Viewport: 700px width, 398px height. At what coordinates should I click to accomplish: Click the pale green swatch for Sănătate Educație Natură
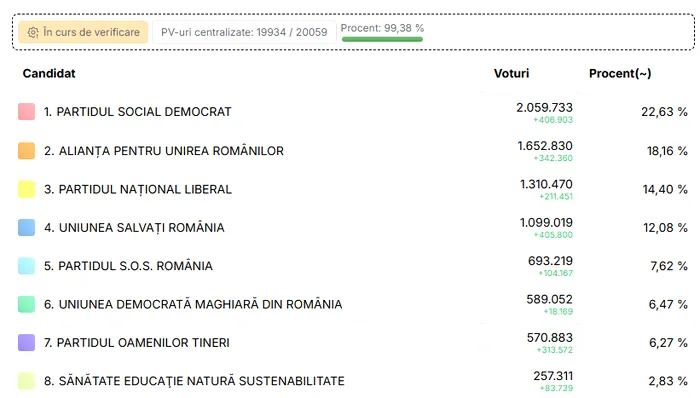pyautogui.click(x=26, y=381)
